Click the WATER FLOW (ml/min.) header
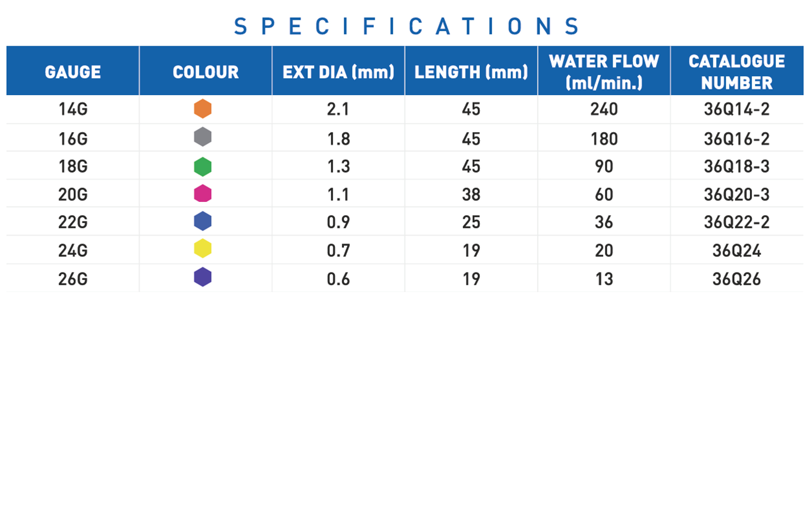 (x=604, y=72)
